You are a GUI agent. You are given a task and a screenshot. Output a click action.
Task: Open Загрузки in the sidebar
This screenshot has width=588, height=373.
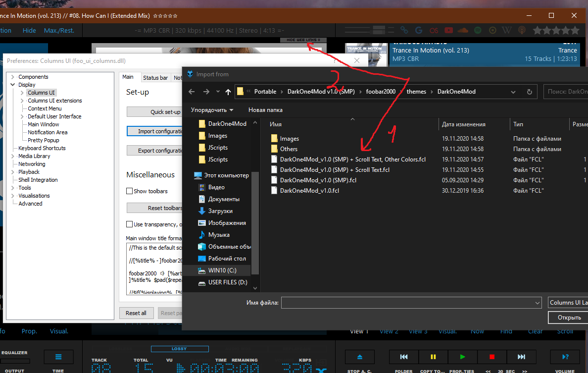(220, 211)
